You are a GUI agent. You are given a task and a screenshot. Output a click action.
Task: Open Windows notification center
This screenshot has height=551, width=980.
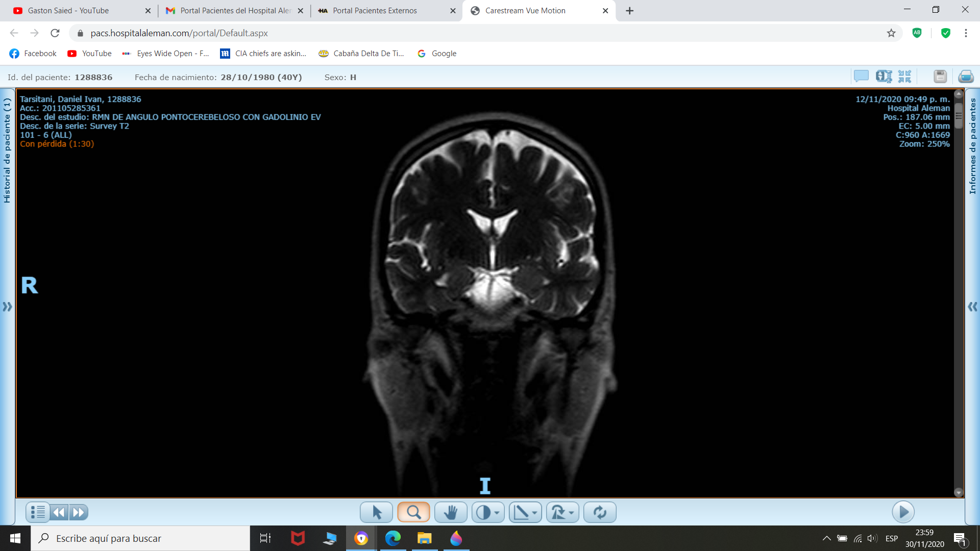960,539
